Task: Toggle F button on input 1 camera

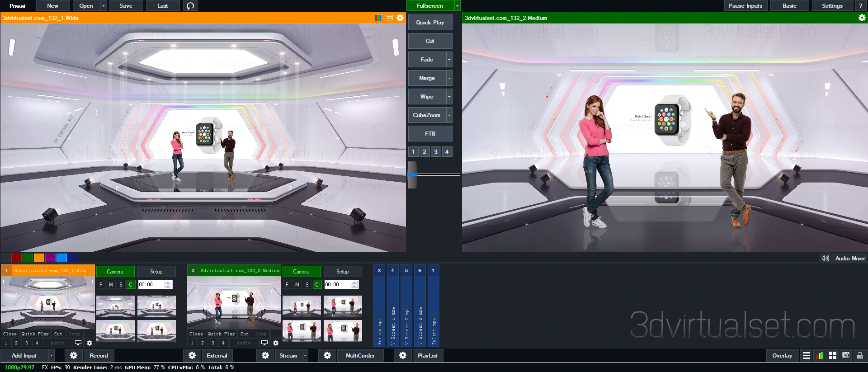Action: [101, 284]
